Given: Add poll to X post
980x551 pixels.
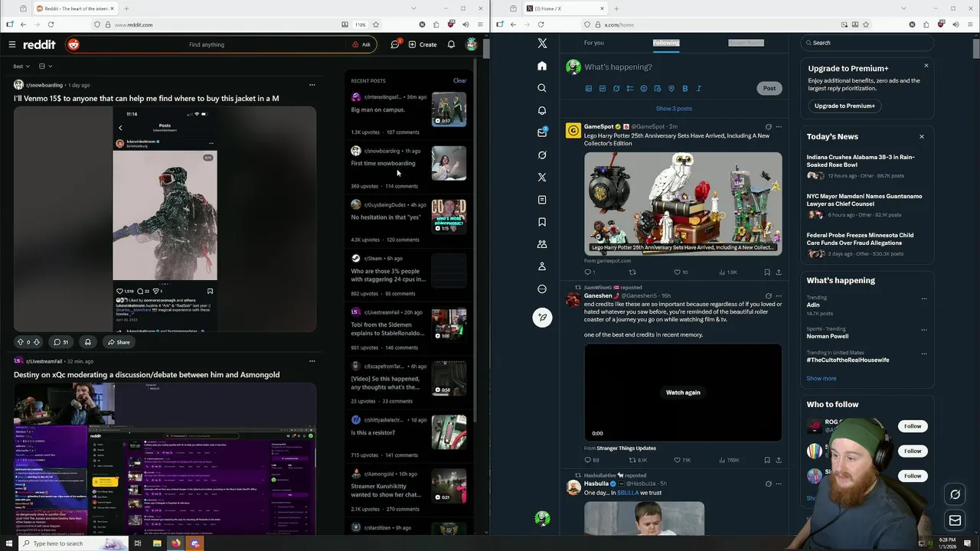Looking at the screenshot, I should click(630, 89).
